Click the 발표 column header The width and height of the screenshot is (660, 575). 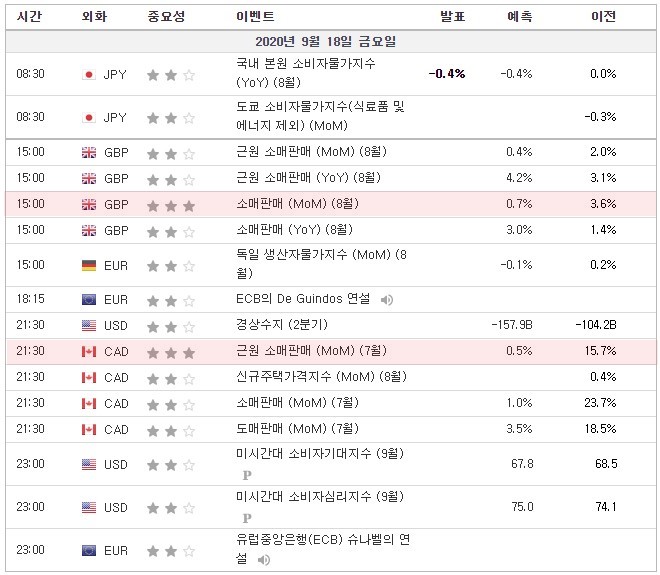pos(452,16)
